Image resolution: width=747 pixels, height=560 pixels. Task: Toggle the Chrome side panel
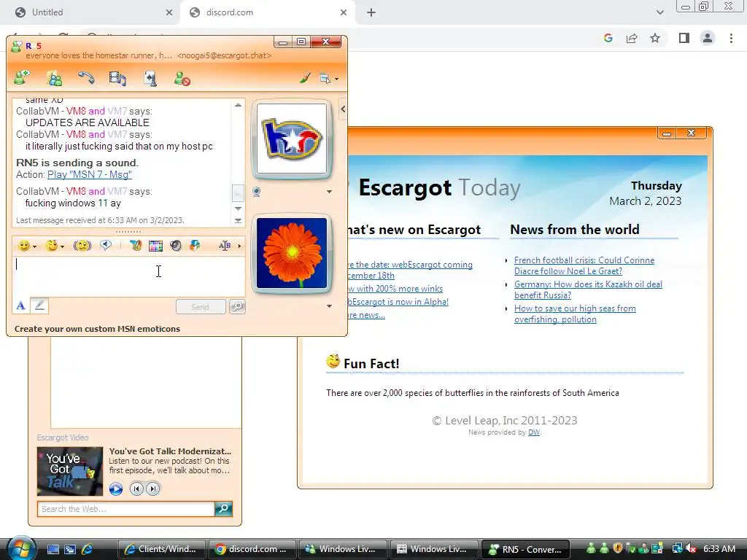click(x=684, y=38)
